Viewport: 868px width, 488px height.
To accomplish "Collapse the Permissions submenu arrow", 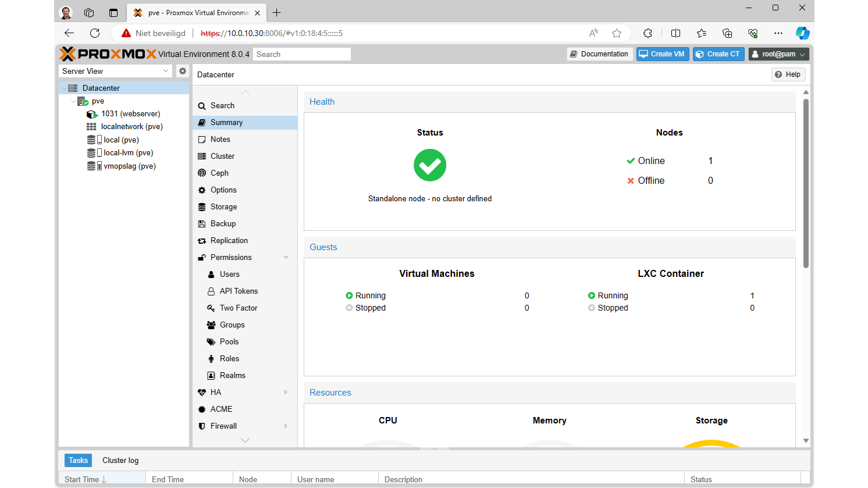I will point(286,258).
